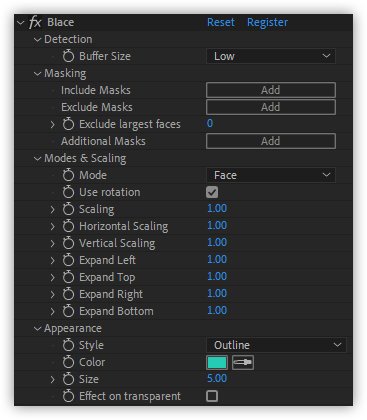Screen dimensions: 367x420
Task: Click the Style stopwatch icon
Action: (x=68, y=345)
